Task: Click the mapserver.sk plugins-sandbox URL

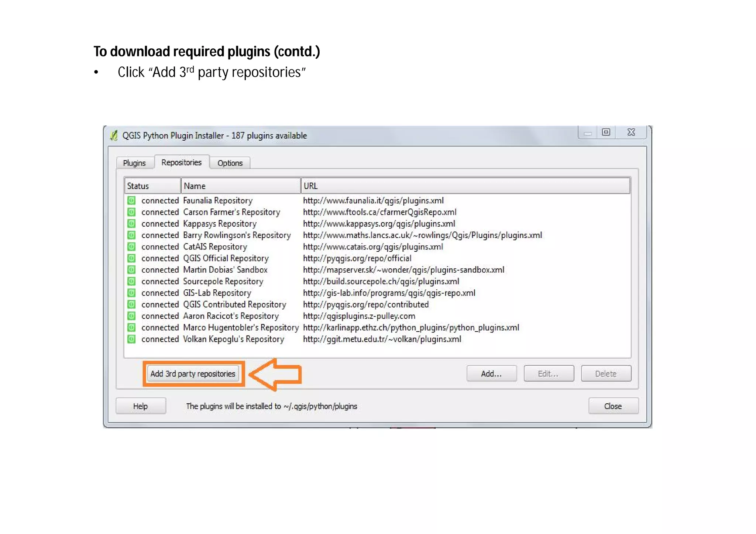Action: 404,269
